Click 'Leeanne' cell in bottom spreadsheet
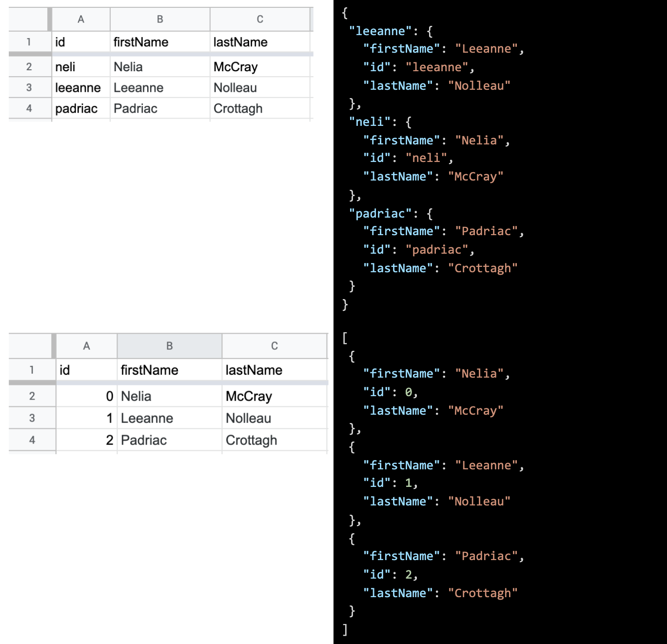The width and height of the screenshot is (667, 644). tap(170, 418)
